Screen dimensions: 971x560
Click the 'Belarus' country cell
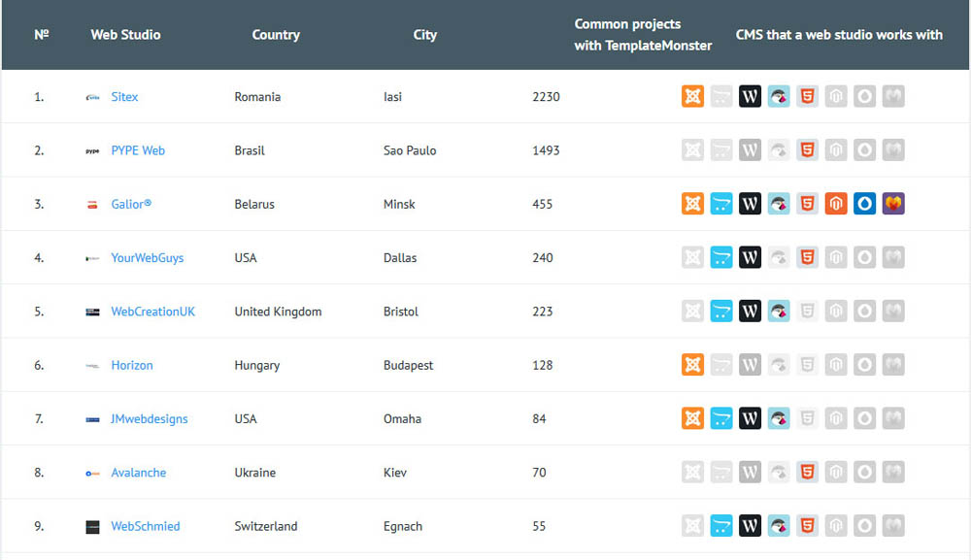(254, 204)
